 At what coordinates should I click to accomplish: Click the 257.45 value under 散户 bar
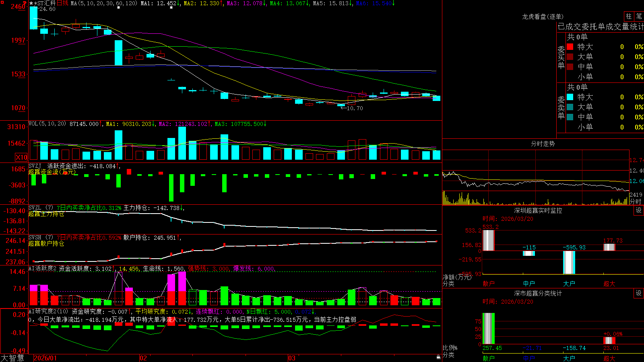tap(492, 348)
